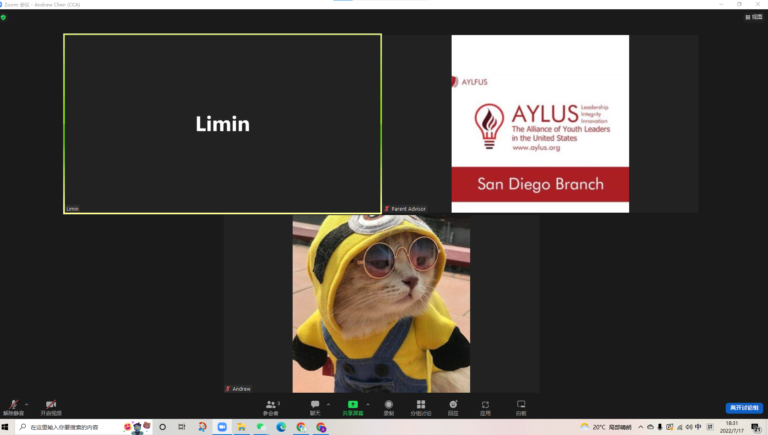Open WeChat from the taskbar
This screenshot has width=768, height=435.
(x=261, y=427)
